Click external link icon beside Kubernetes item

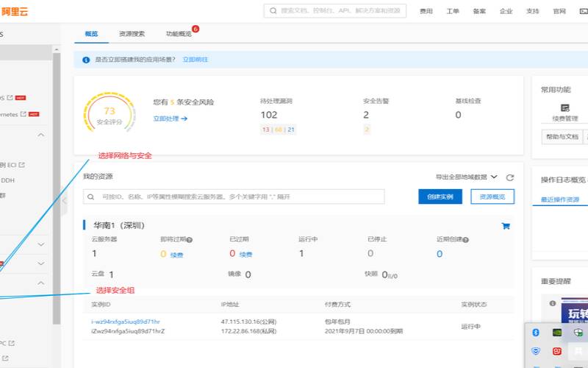24,114
